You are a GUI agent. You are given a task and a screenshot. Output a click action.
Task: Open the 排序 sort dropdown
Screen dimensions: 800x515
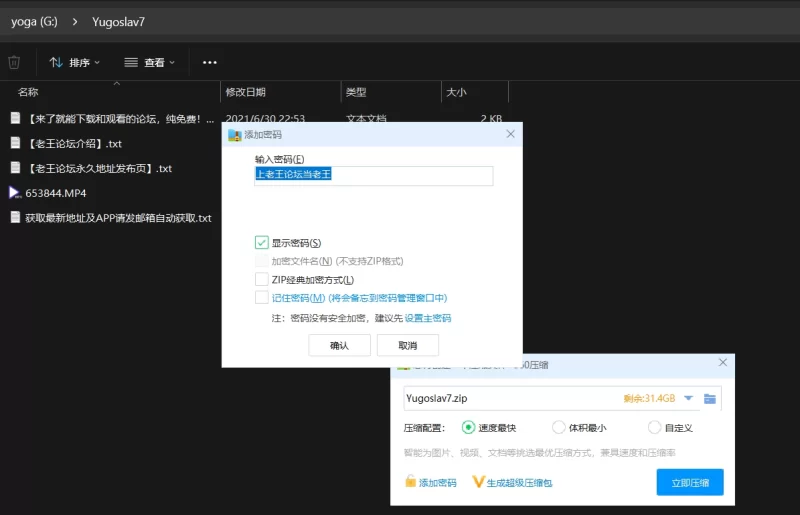point(75,62)
